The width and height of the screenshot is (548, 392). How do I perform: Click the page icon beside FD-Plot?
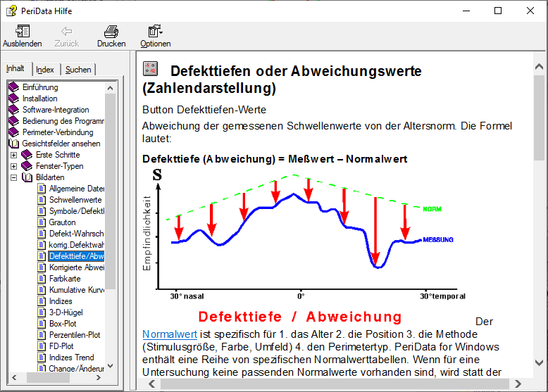coord(42,346)
